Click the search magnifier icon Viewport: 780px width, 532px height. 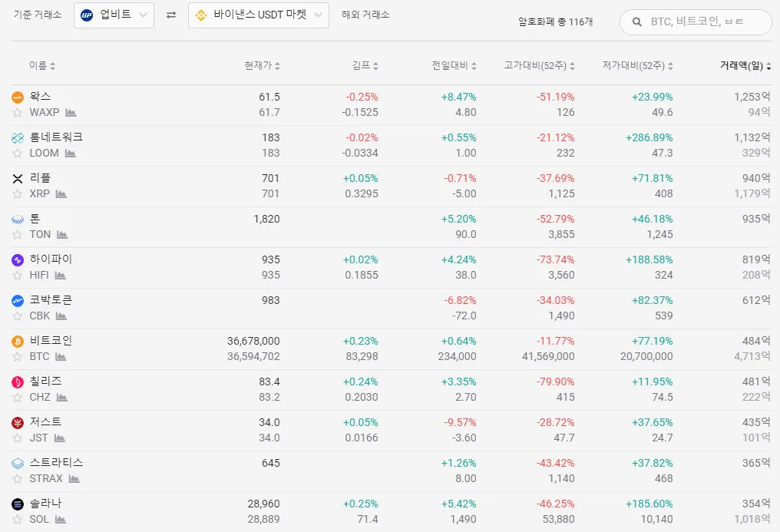[636, 21]
